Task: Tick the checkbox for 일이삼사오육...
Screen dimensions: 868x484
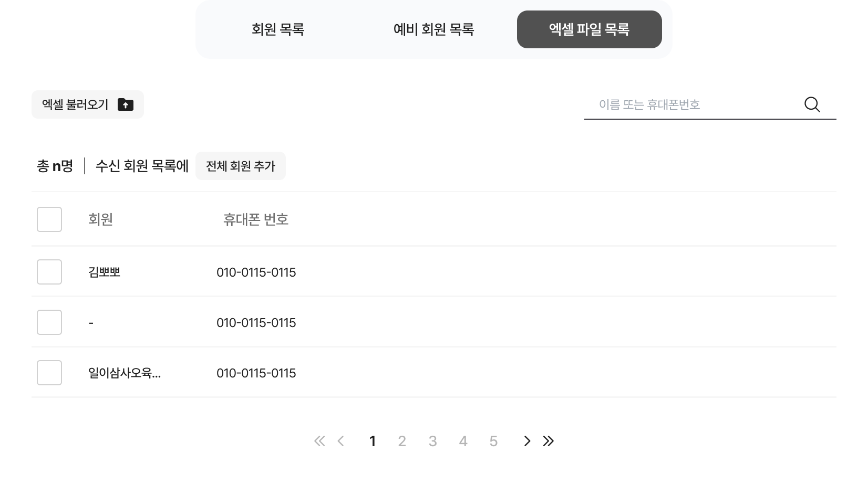Action: point(49,373)
